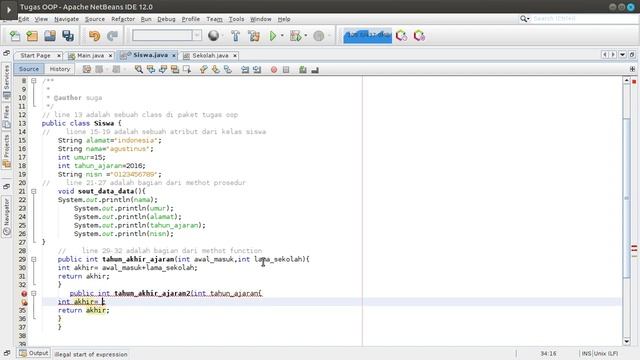
Task: Click the Shift Line Right icon
Action: click(257, 69)
